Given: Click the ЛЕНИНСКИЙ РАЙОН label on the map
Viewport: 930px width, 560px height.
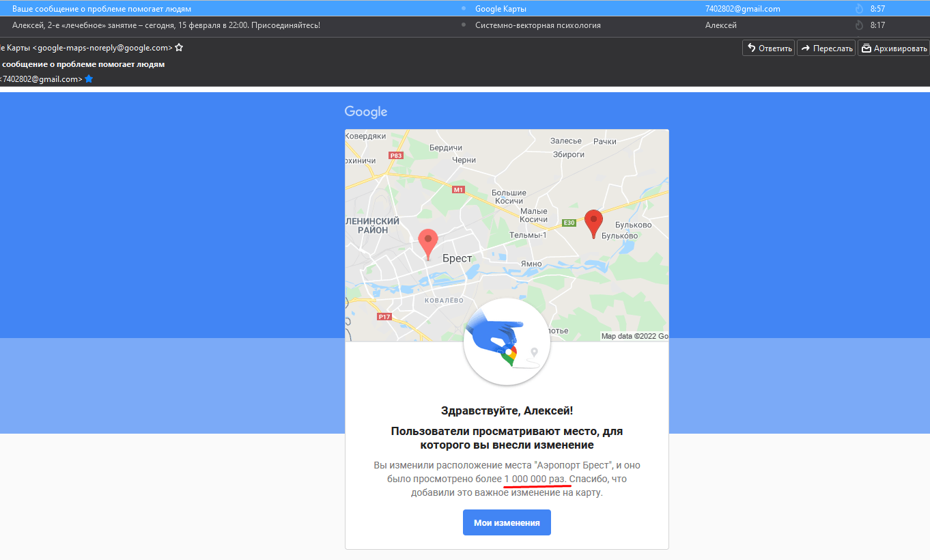Looking at the screenshot, I should 373,225.
